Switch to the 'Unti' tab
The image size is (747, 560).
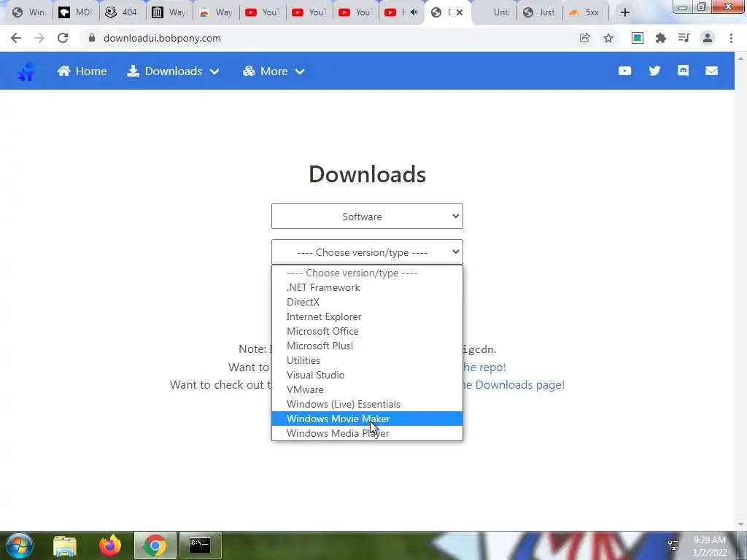pos(494,12)
